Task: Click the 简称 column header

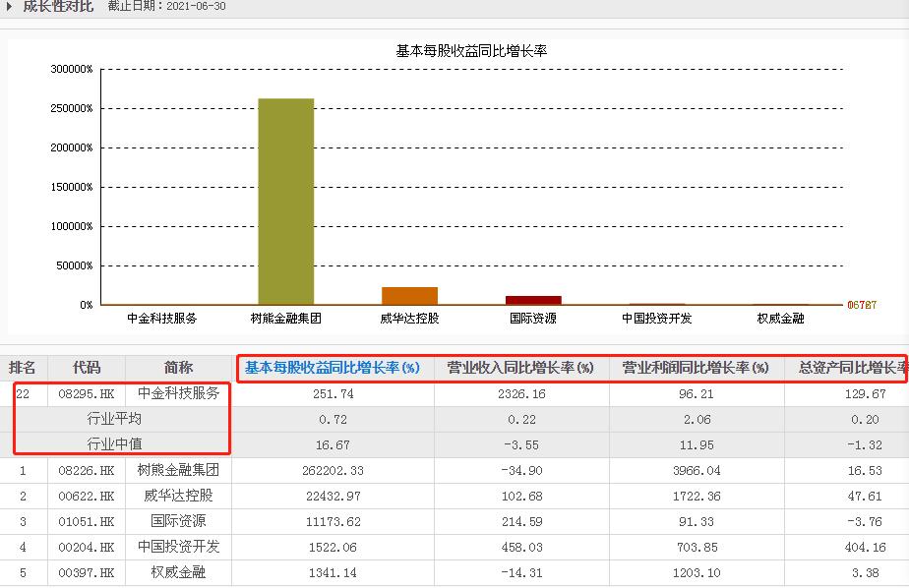Action: [178, 368]
